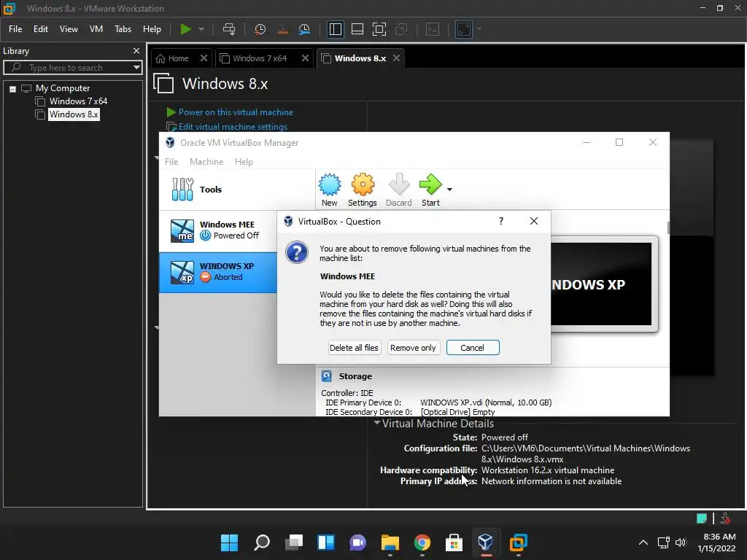Open Task View from taskbar
Viewport: 747px width, 560px height.
point(294,542)
